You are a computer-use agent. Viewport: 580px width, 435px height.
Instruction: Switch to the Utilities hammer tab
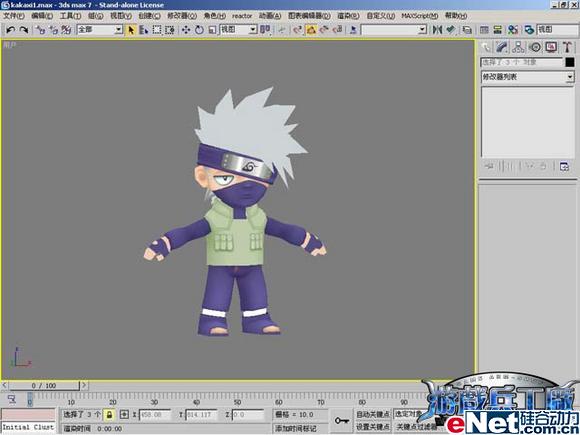pos(567,47)
